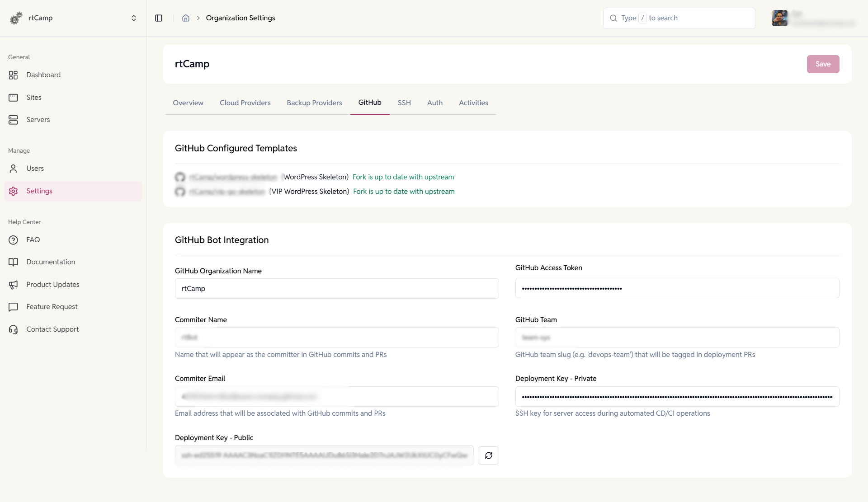Click the home breadcrumb icon

click(x=186, y=18)
